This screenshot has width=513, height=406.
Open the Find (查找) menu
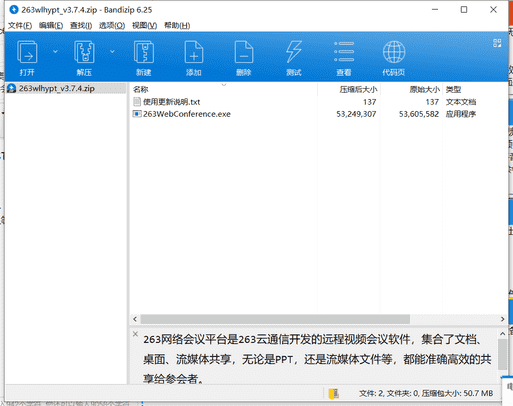(x=81, y=25)
